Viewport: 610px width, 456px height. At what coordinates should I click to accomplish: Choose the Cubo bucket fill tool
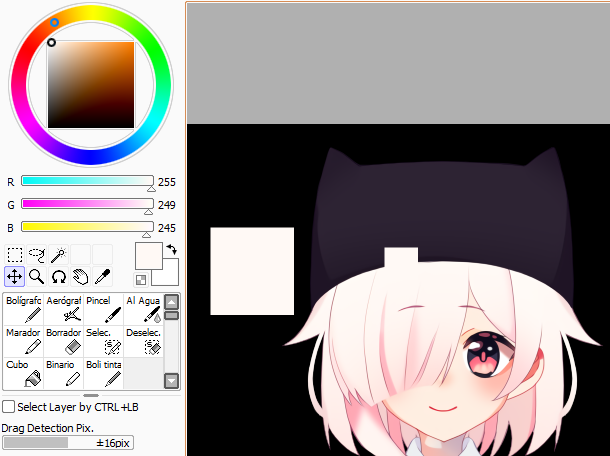[x=23, y=373]
